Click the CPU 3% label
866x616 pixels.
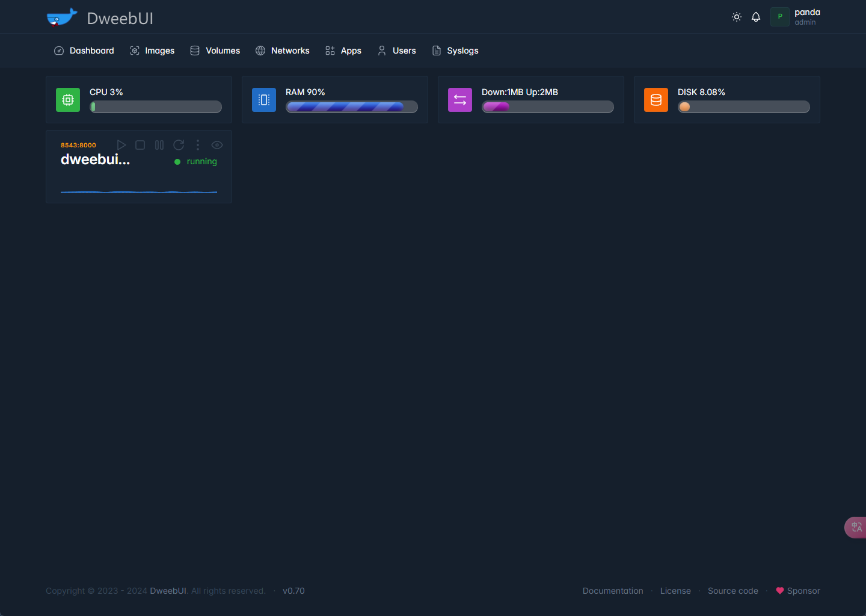click(x=106, y=92)
